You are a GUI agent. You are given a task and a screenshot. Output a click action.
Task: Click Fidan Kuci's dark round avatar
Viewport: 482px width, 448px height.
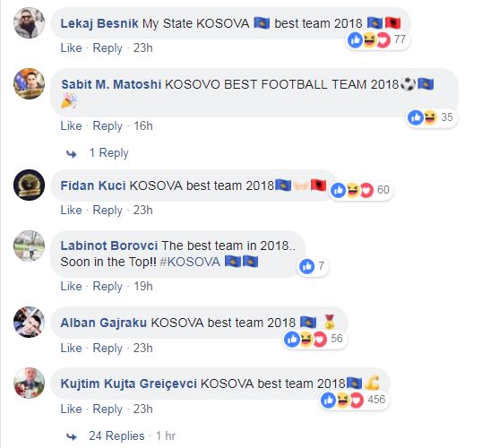[x=30, y=185]
